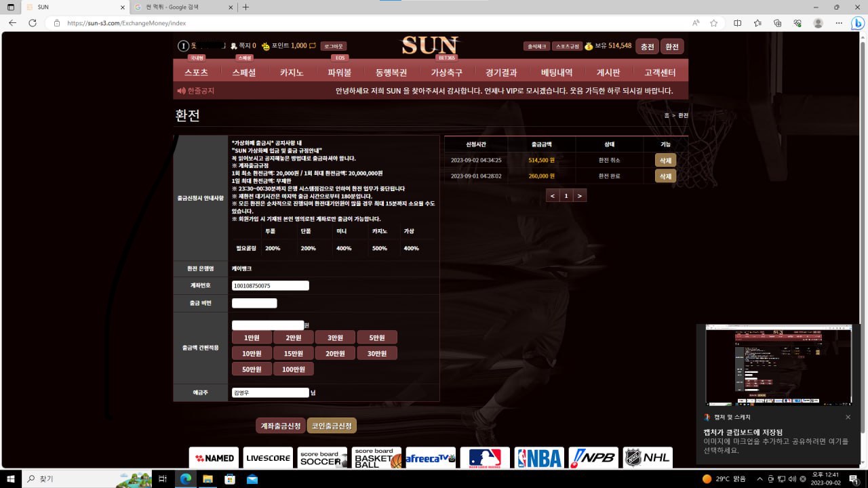868x488 pixels.
Task: Open Mail app from the taskbar
Action: pyautogui.click(x=252, y=479)
